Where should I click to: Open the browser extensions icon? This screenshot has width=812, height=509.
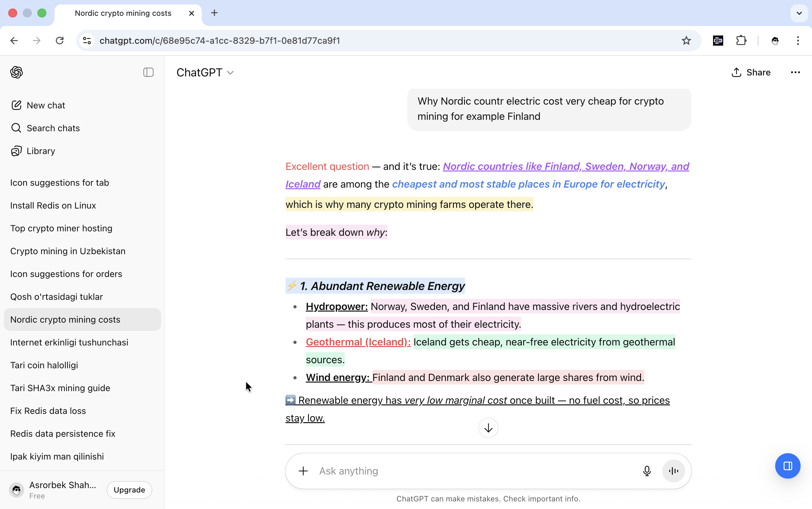point(741,40)
